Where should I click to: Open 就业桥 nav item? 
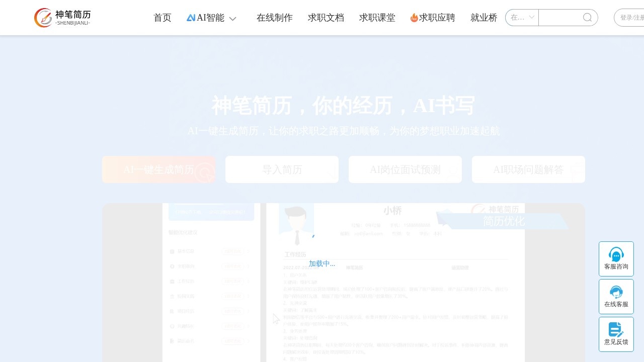[484, 18]
